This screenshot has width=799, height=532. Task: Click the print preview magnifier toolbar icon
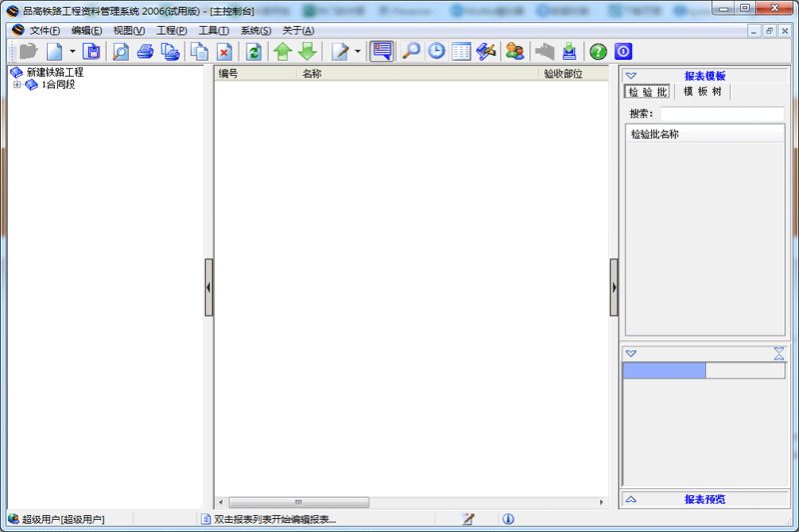[120, 52]
